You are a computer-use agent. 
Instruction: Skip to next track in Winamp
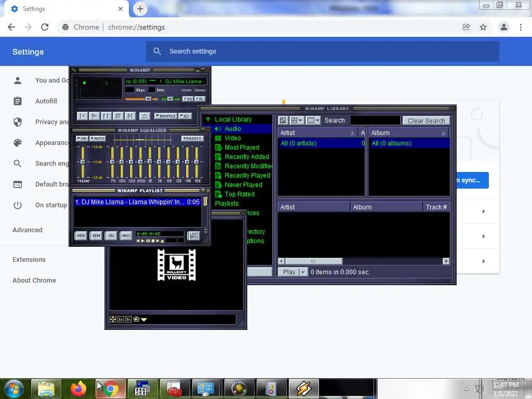[x=130, y=116]
